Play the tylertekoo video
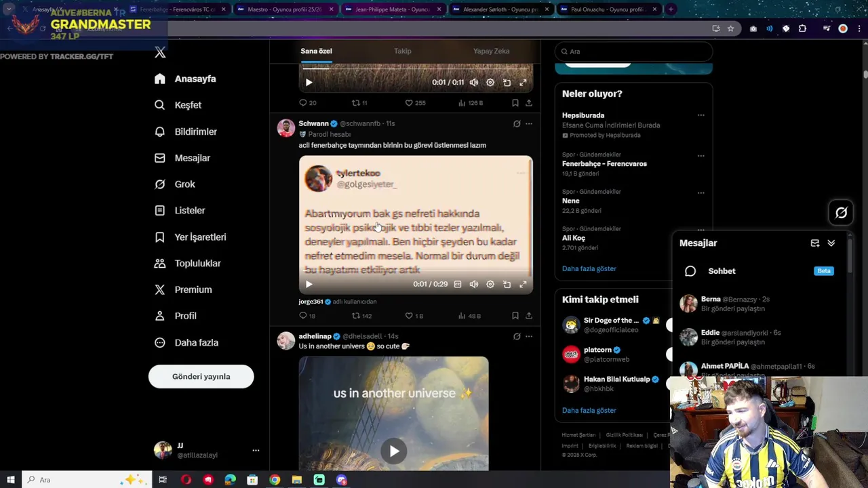Image resolution: width=868 pixels, height=488 pixels. point(309,284)
